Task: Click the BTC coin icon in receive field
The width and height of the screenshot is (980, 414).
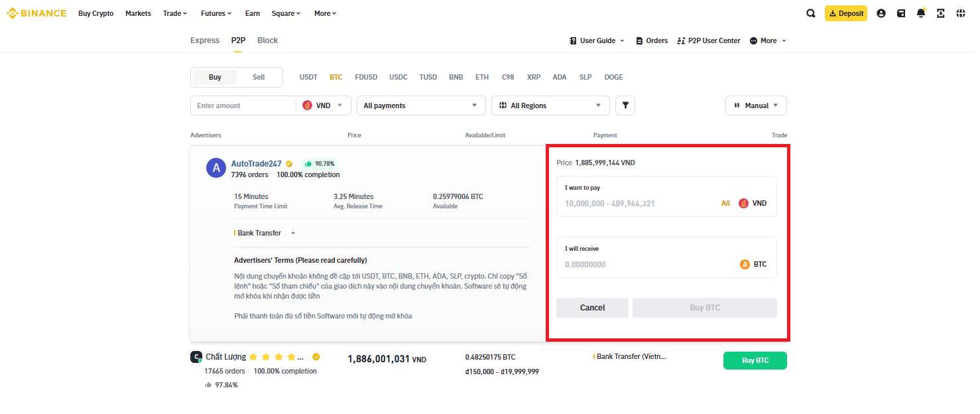Action: pos(745,264)
